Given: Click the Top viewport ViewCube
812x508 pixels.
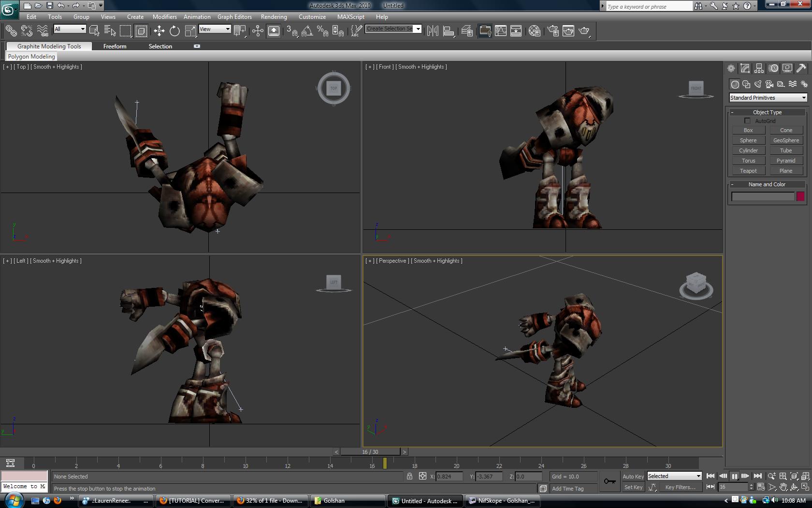Looking at the screenshot, I should (333, 88).
